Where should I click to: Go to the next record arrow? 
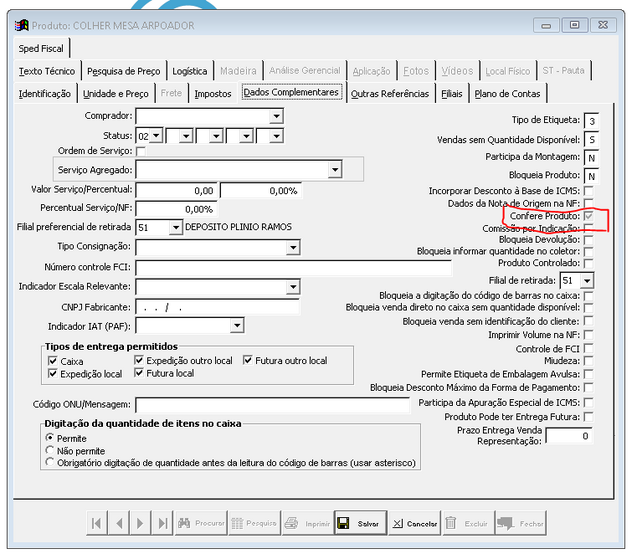click(x=139, y=523)
